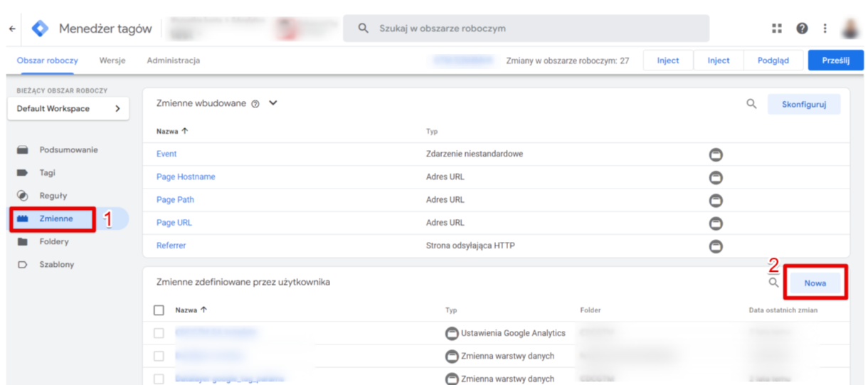The width and height of the screenshot is (868, 385).
Task: Open the three-dot more options menu
Action: coord(825,28)
